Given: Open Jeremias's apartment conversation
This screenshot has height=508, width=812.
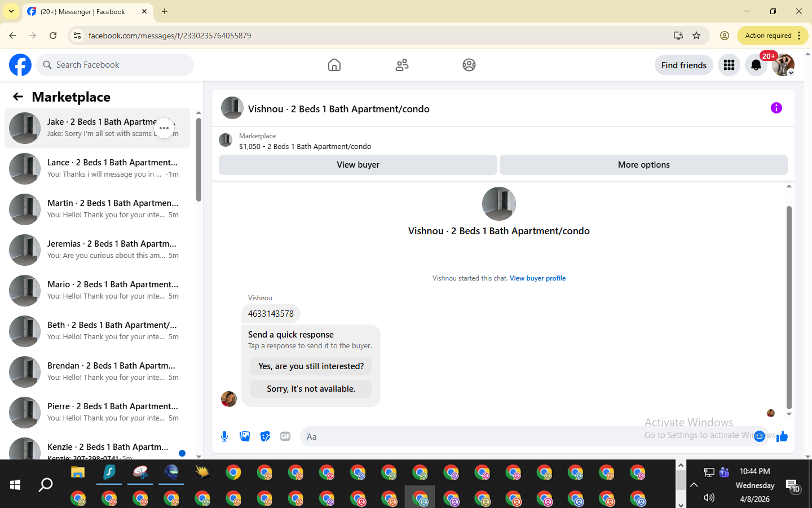Looking at the screenshot, I should tap(97, 250).
